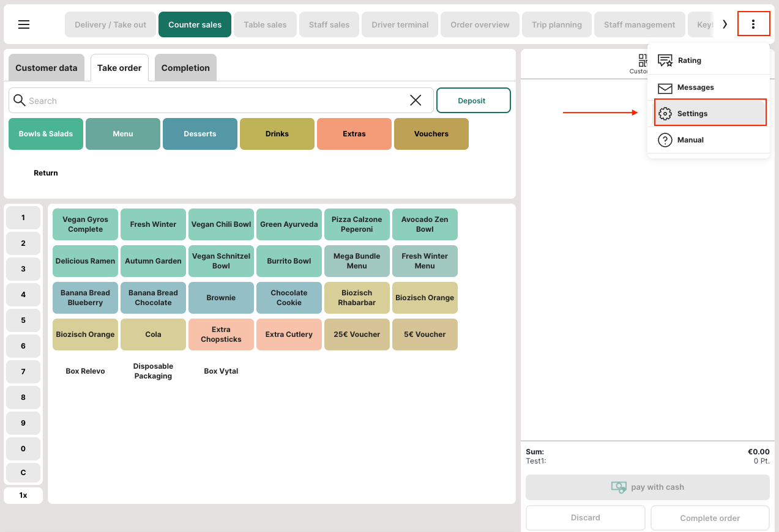779x532 pixels.
Task: Choose Settings from the dropdown menu
Action: click(710, 113)
